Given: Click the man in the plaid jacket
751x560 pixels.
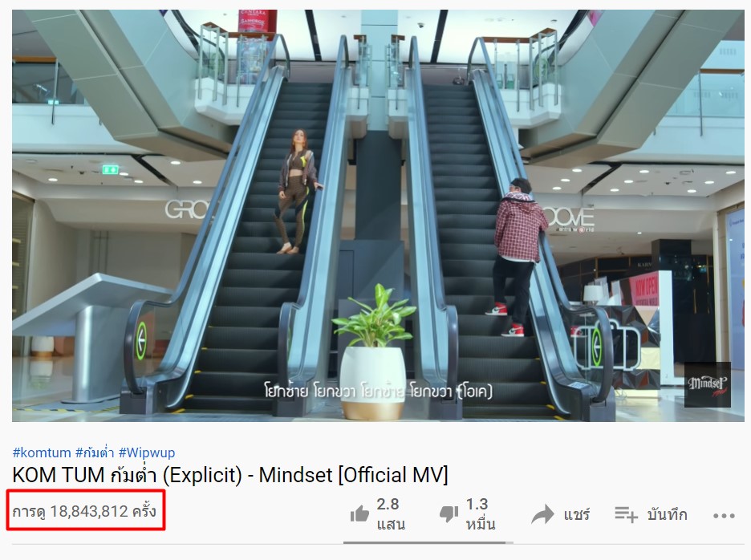Looking at the screenshot, I should [x=520, y=257].
